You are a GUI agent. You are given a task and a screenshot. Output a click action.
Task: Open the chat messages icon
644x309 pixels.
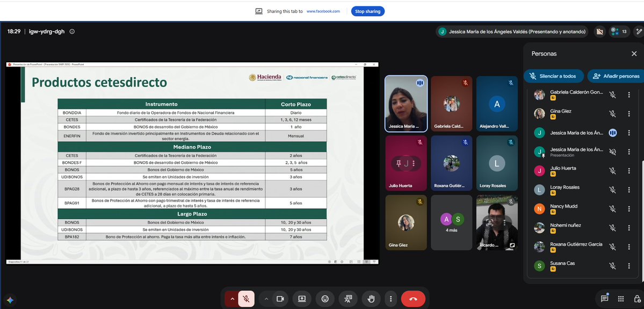click(605, 299)
